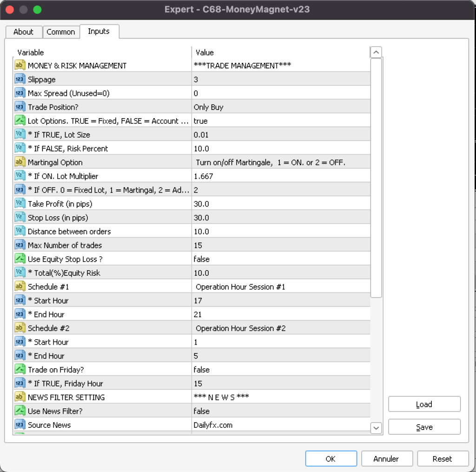Switch to the About tab
Image resolution: width=476 pixels, height=472 pixels.
[23, 32]
